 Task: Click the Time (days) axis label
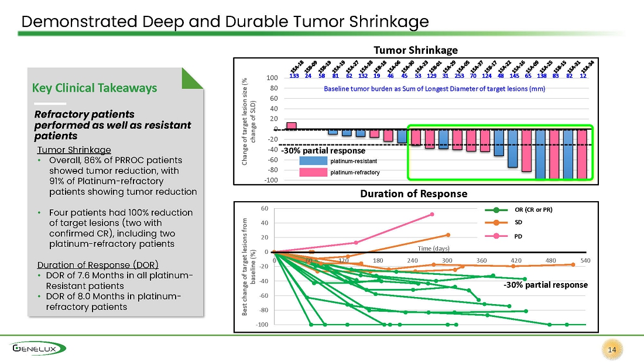433,249
